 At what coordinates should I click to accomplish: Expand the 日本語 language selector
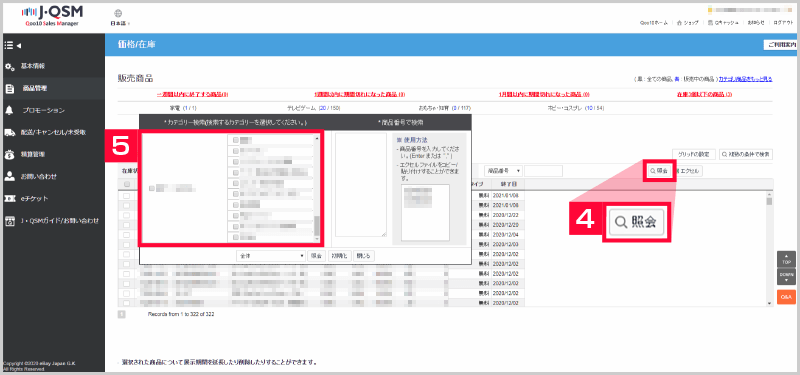point(120,23)
